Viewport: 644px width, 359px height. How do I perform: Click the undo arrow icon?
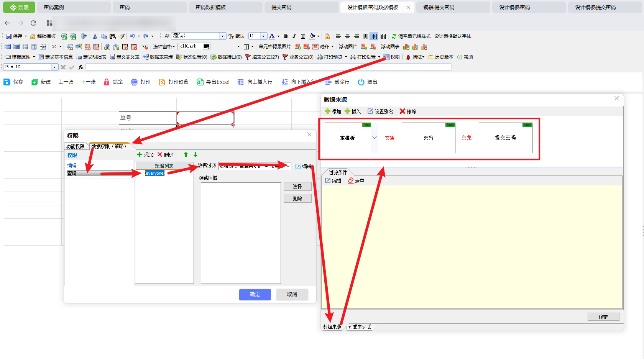[132, 36]
